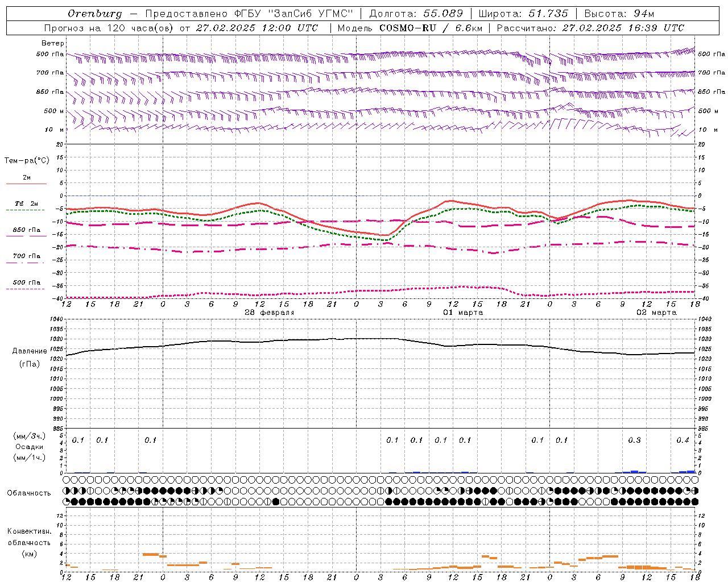
Task: Select the 'Долгота: 55.089' longitude field
Action: (416, 14)
